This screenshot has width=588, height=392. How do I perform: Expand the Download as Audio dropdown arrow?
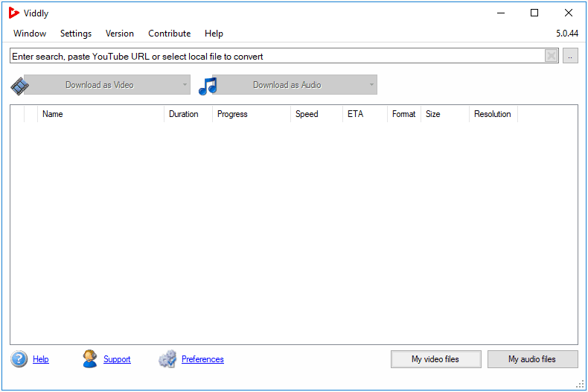371,85
